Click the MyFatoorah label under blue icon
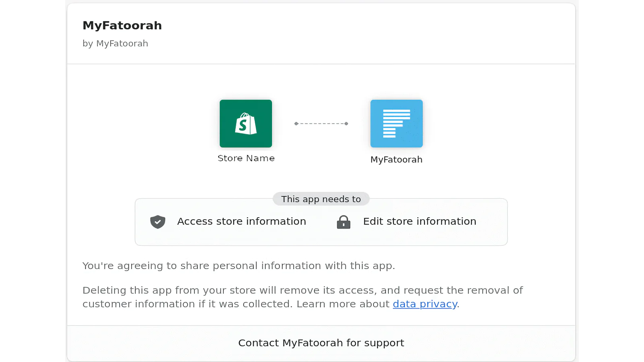Image resolution: width=644 pixels, height=362 pixels. [x=396, y=160]
